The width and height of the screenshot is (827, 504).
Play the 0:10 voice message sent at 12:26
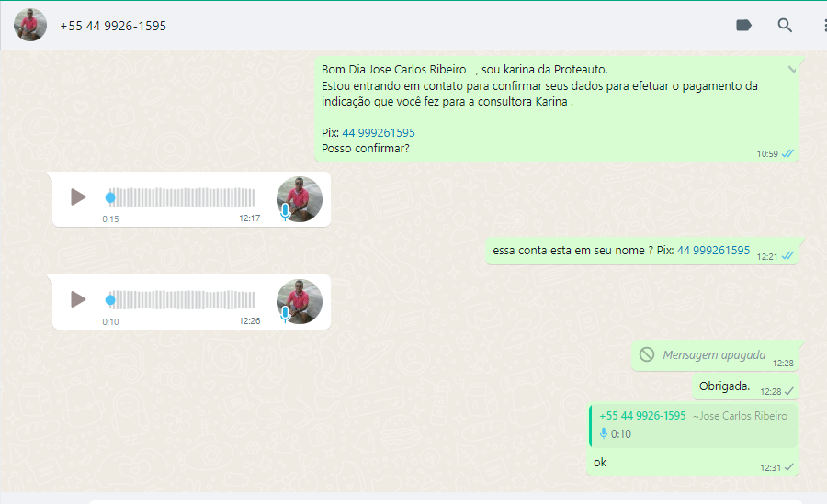click(78, 299)
